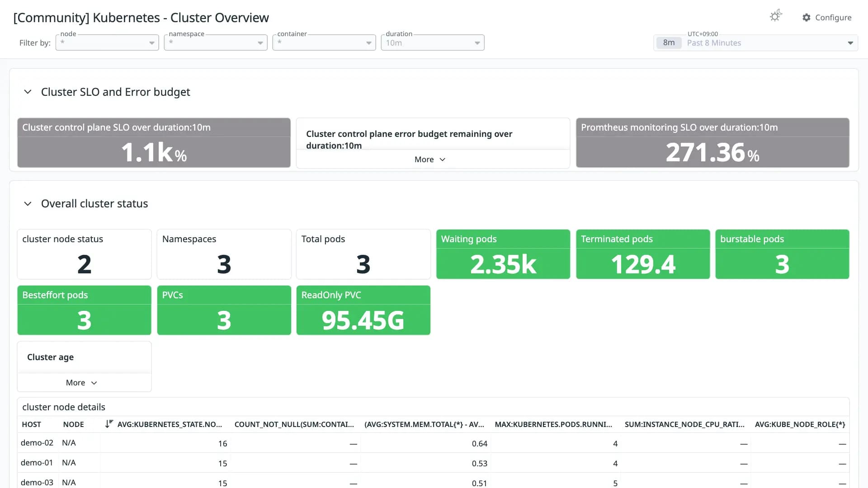
Task: Sort by MAX:KUBERNETES.PODS.RUNNI... column header
Action: pyautogui.click(x=553, y=424)
